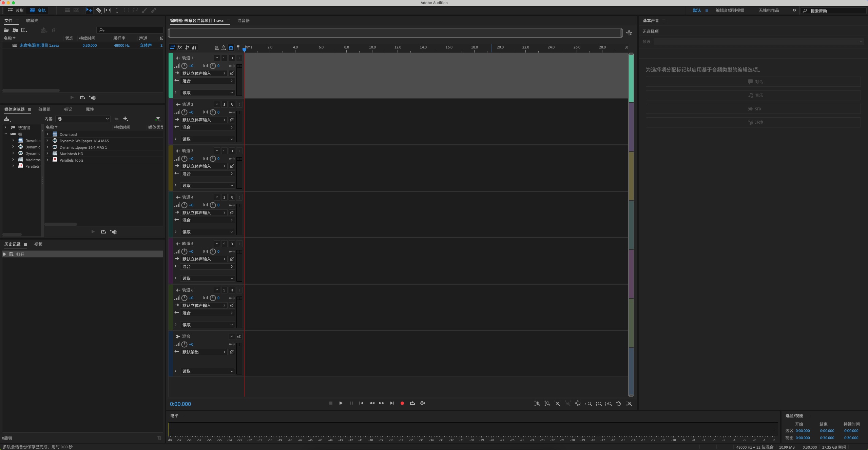The height and width of the screenshot is (450, 868).
Task: Show EQ in track controls
Action: [194, 47]
